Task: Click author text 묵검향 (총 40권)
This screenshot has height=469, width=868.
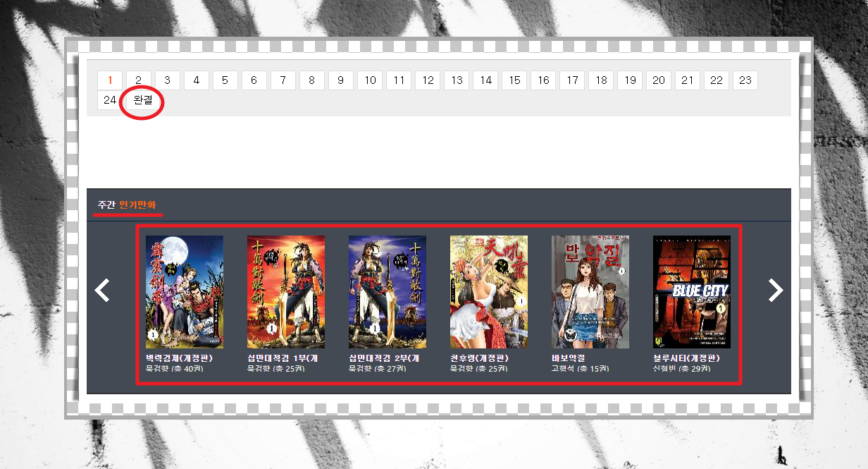Action: (175, 369)
